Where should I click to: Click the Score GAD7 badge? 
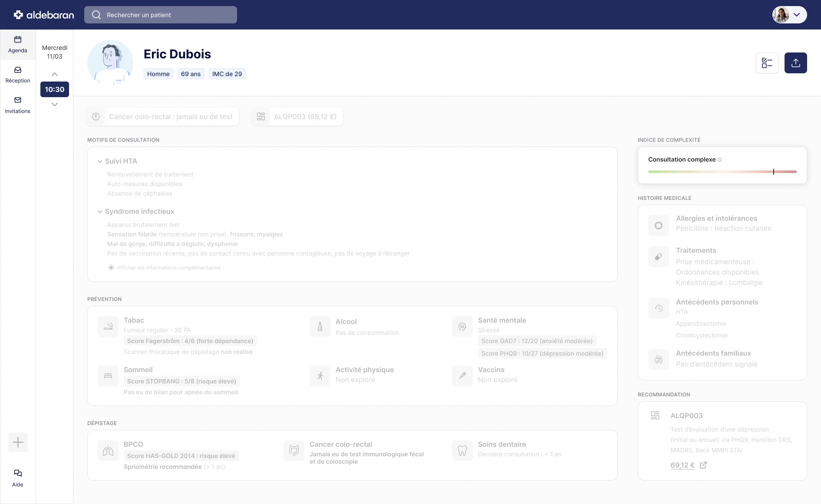pos(537,341)
